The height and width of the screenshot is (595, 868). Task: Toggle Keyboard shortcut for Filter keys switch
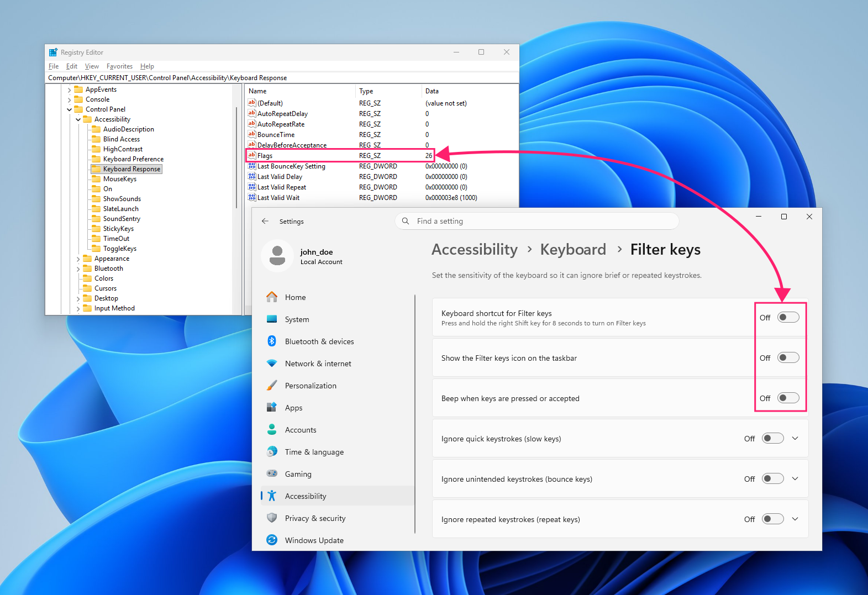[x=788, y=317]
